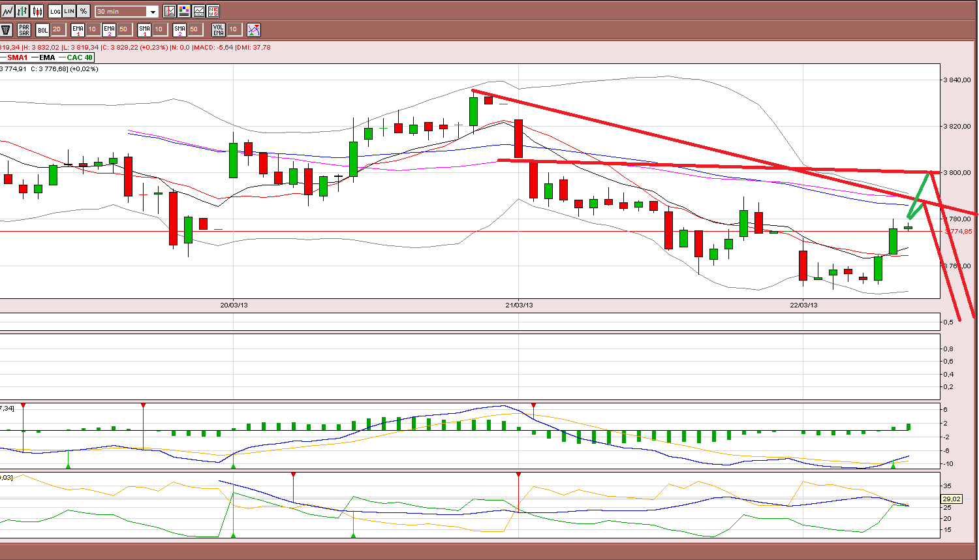This screenshot has height=560, width=979.
Task: Toggle the buy/sell signals indicator icon
Action: 253,29
